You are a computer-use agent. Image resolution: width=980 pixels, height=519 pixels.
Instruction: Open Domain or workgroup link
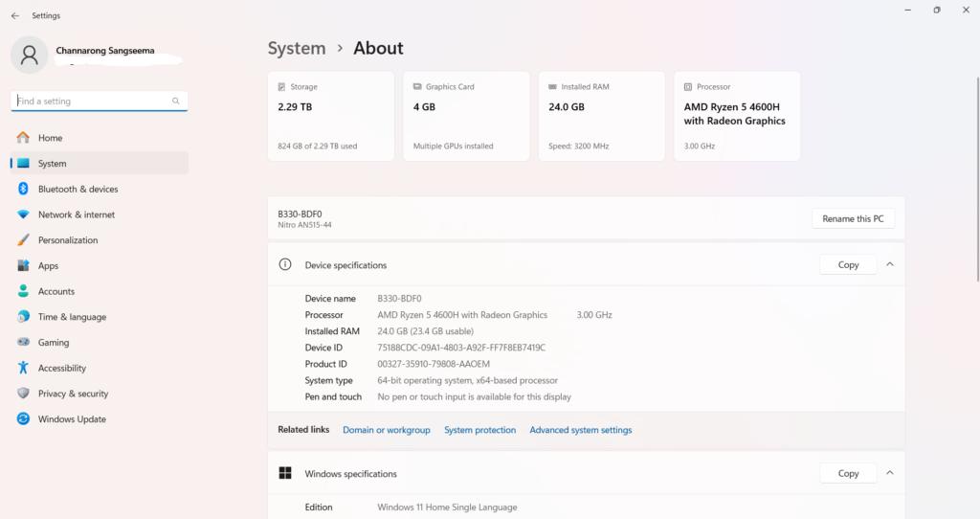[x=387, y=430]
